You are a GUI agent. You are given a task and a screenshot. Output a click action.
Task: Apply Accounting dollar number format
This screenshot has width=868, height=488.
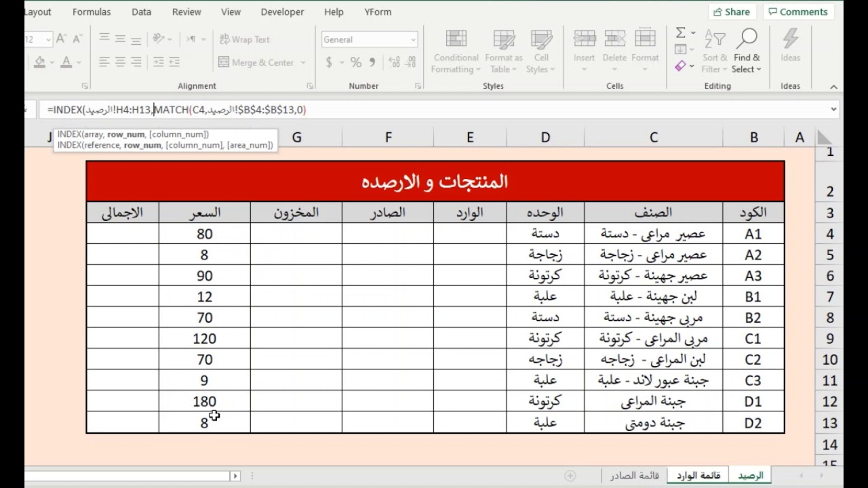point(329,62)
